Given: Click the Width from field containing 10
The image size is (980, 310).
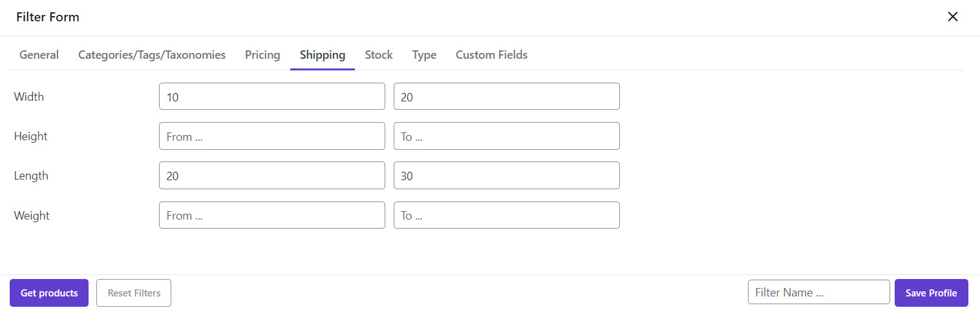Looking at the screenshot, I should [272, 97].
